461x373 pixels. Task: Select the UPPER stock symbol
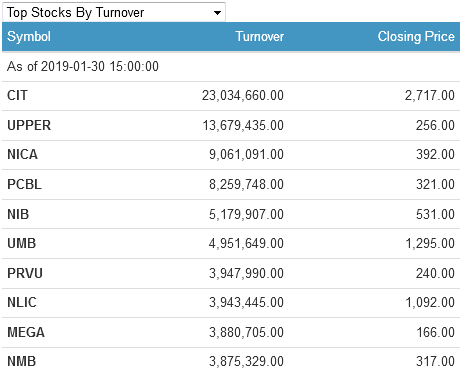29,125
